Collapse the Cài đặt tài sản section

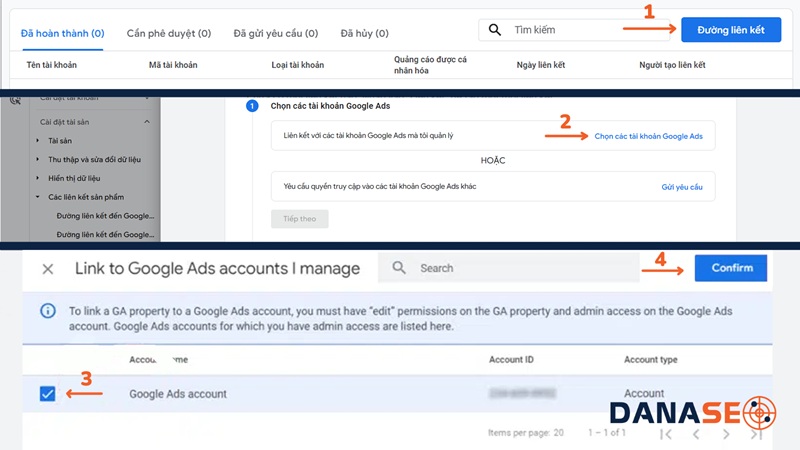click(x=147, y=122)
